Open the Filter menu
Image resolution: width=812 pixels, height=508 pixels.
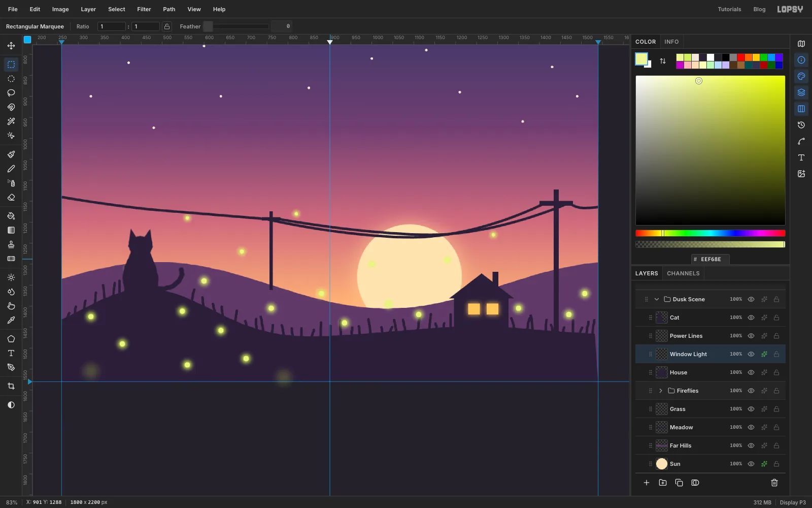[144, 9]
